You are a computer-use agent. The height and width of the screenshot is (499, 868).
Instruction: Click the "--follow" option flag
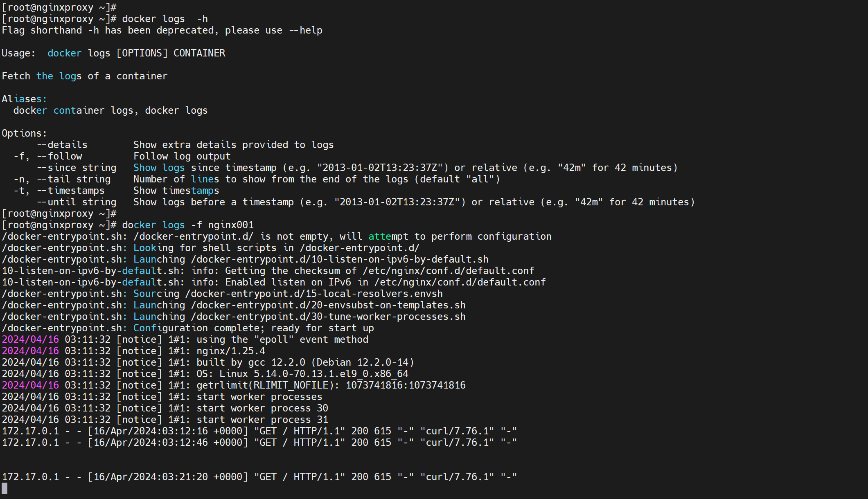pos(59,157)
